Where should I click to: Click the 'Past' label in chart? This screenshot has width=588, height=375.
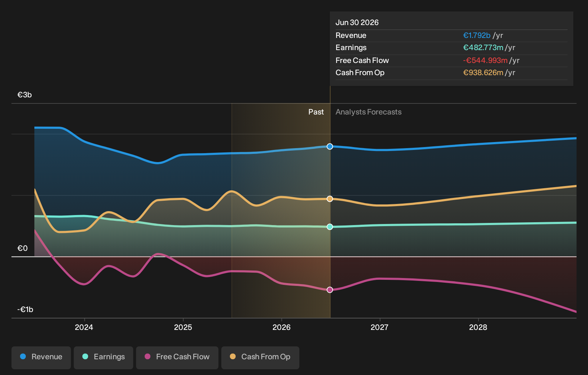tap(316, 112)
